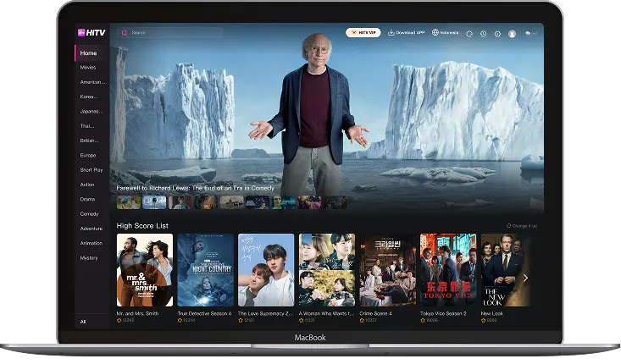Open The New Look poster
Screen dimensions: 621x364
coord(506,270)
